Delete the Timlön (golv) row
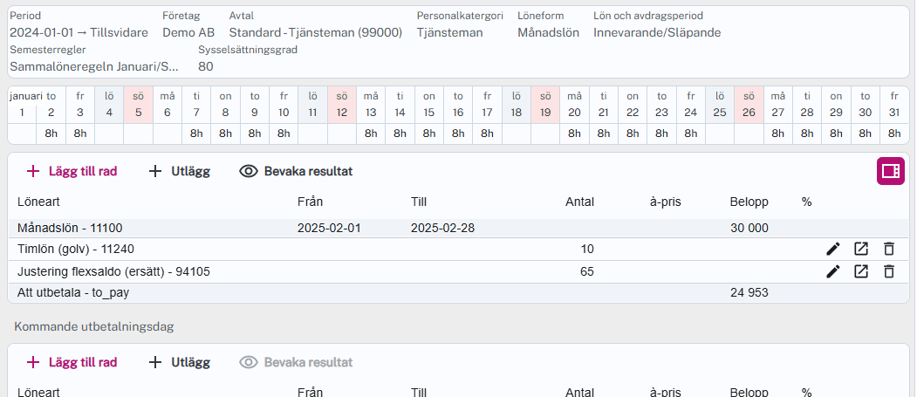This screenshot has height=397, width=917. [889, 249]
